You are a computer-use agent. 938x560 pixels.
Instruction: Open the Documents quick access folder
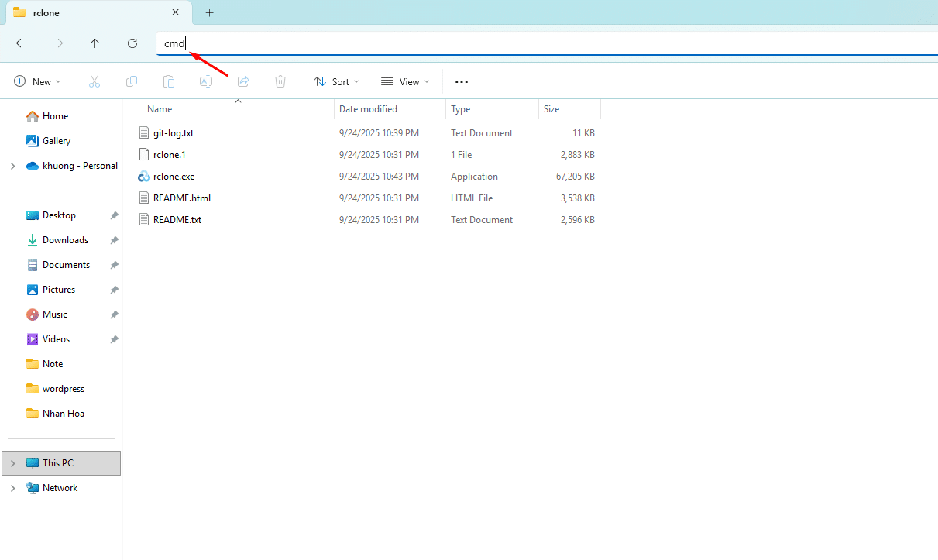[x=66, y=265]
